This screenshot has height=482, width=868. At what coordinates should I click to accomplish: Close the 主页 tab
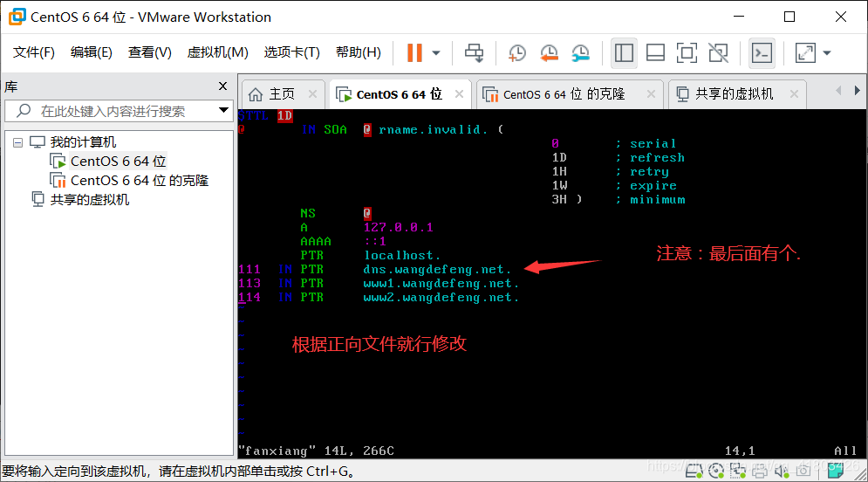pos(313,94)
